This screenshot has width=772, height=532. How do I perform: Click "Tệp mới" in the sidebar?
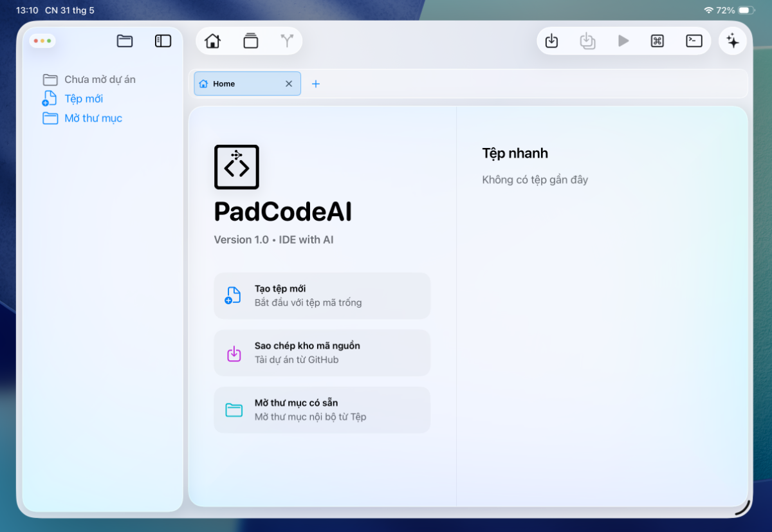pyautogui.click(x=84, y=99)
